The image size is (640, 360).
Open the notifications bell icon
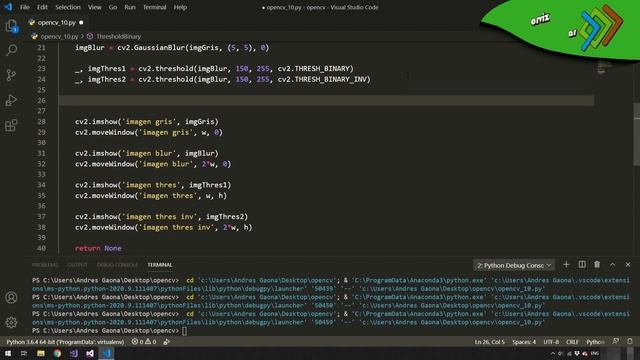pyautogui.click(x=630, y=342)
